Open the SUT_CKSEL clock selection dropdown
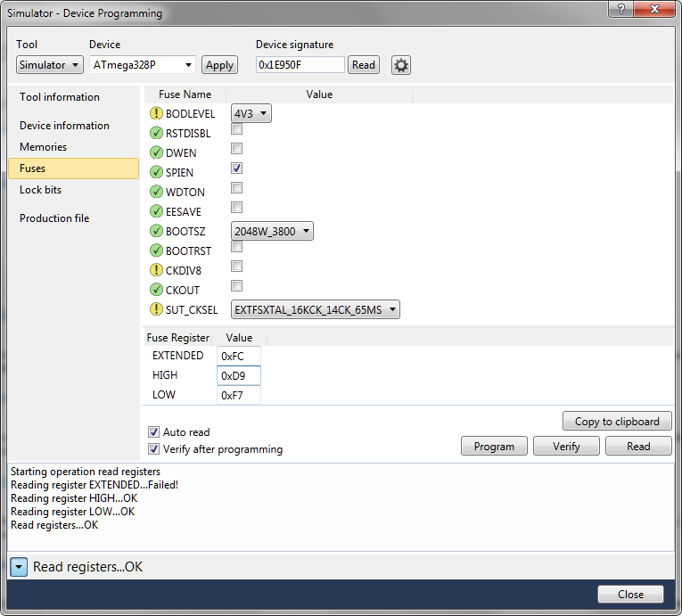The width and height of the screenshot is (682, 616). pyautogui.click(x=316, y=309)
